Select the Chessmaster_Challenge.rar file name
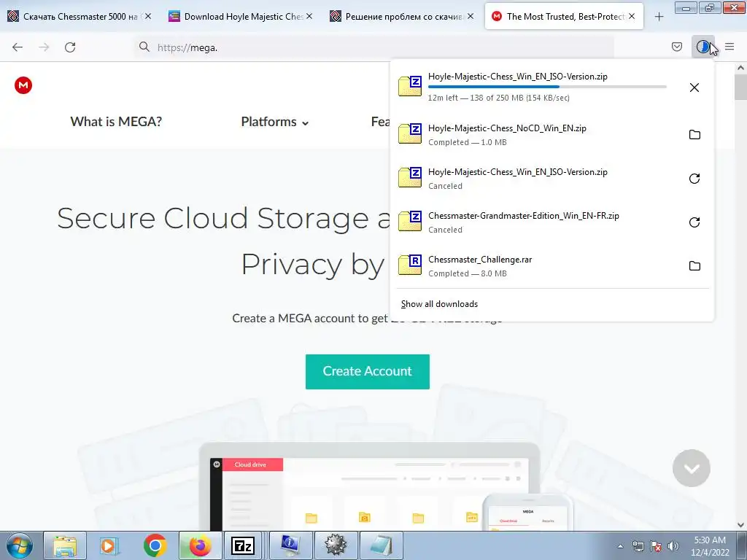Image resolution: width=747 pixels, height=560 pixels. click(x=480, y=260)
